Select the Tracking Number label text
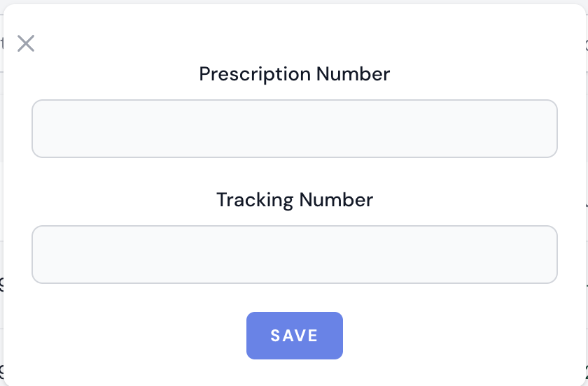The image size is (588, 386). [294, 199]
